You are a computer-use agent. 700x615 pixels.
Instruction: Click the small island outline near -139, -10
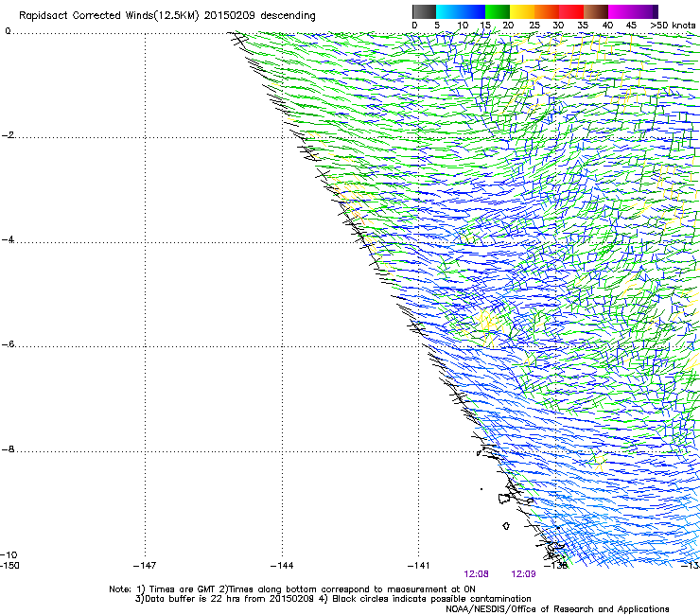pyautogui.click(x=506, y=526)
